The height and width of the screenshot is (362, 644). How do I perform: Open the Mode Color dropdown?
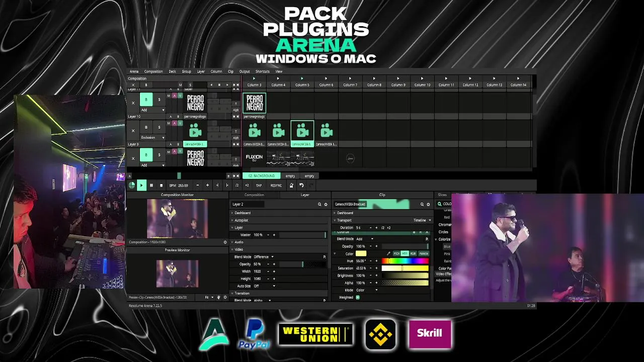coord(367,290)
